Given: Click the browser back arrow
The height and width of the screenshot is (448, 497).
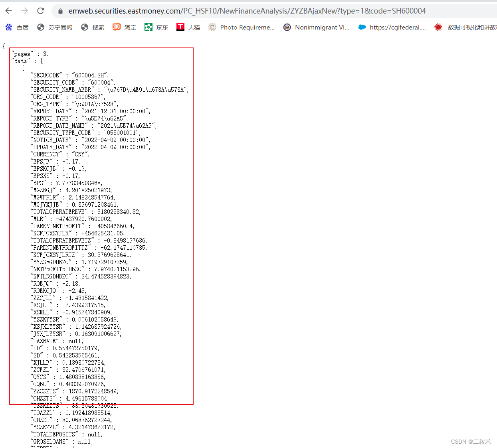Looking at the screenshot, I should pos(9,11).
